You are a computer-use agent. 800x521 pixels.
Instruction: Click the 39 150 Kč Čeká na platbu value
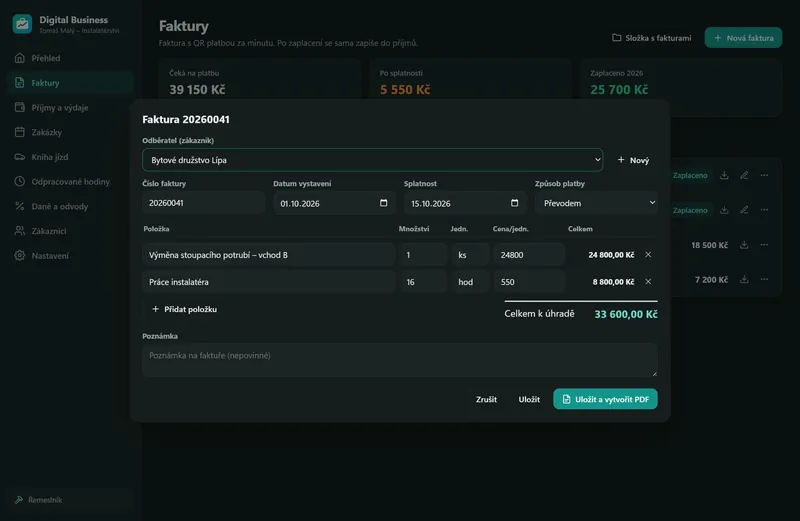(197, 90)
